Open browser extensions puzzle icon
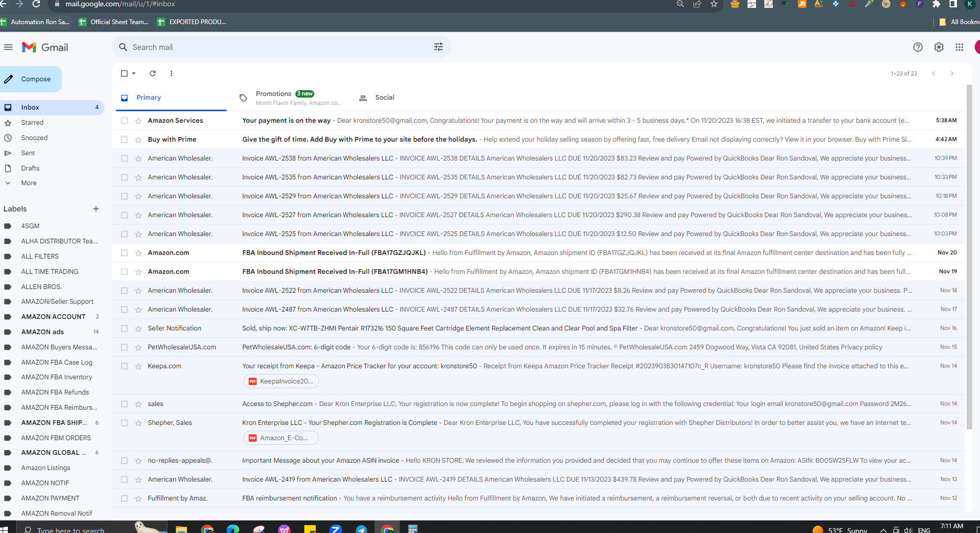The height and width of the screenshot is (533, 980). pyautogui.click(x=936, y=4)
